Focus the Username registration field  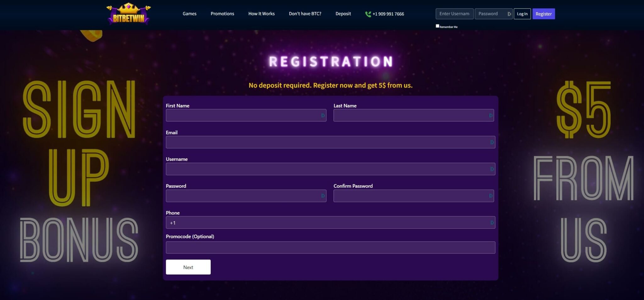tap(330, 169)
